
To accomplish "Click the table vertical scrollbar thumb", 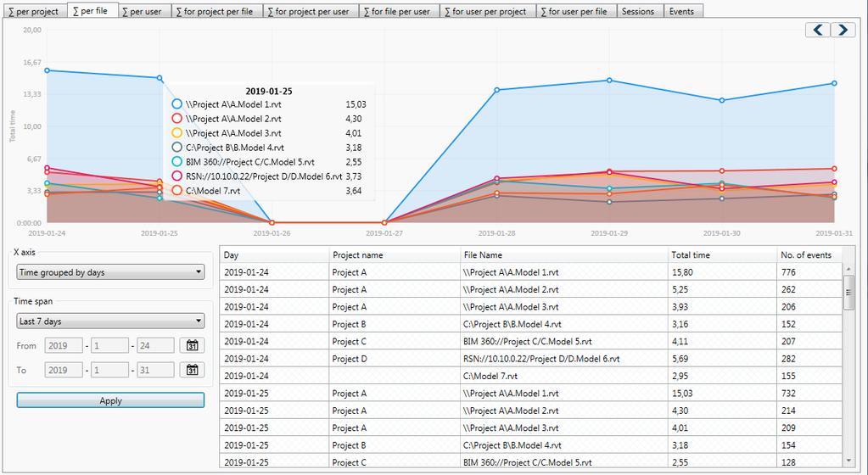I will [848, 293].
